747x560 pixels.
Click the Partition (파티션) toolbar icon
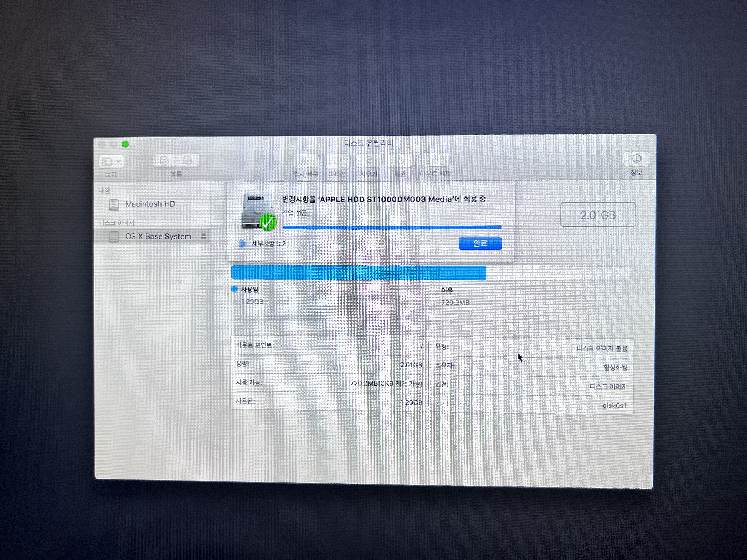(337, 161)
